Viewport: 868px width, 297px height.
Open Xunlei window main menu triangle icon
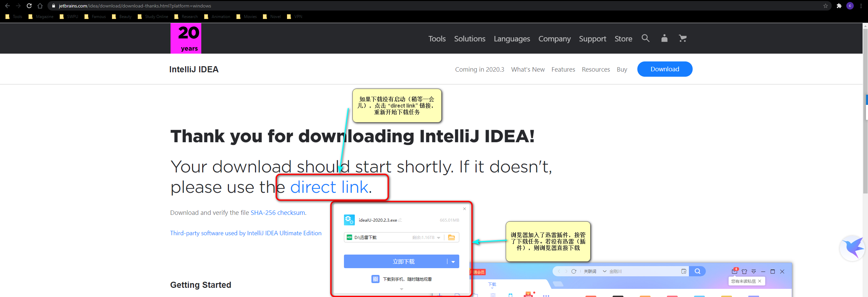pyautogui.click(x=754, y=271)
